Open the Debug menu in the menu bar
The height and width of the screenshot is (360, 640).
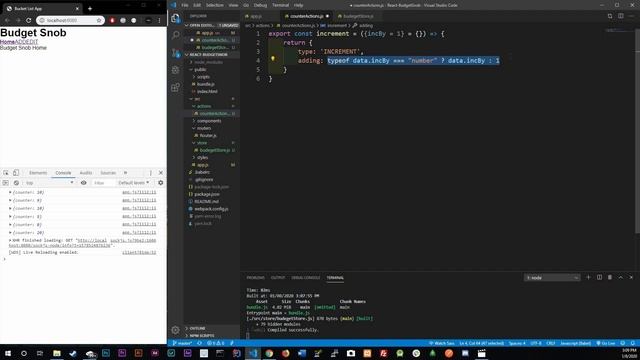(260, 5)
